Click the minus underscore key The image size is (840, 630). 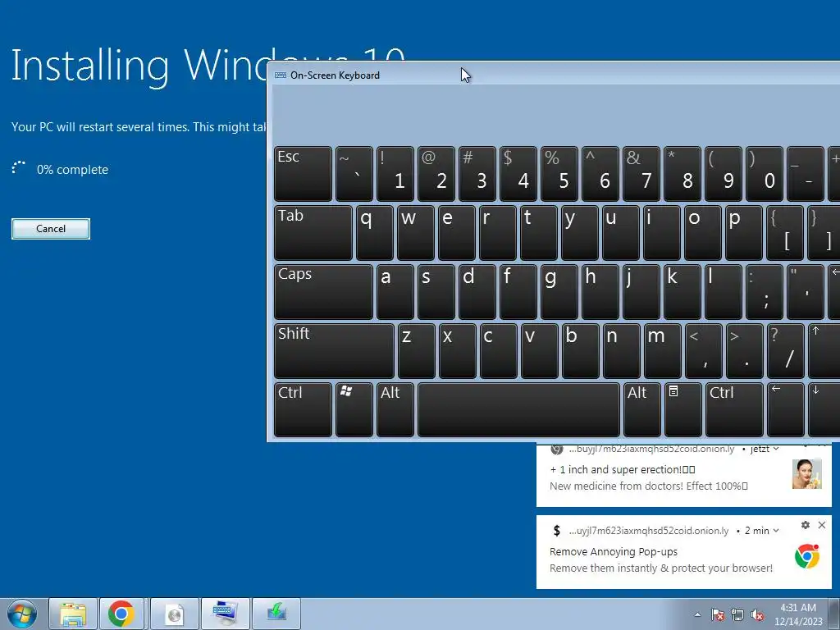click(x=806, y=174)
